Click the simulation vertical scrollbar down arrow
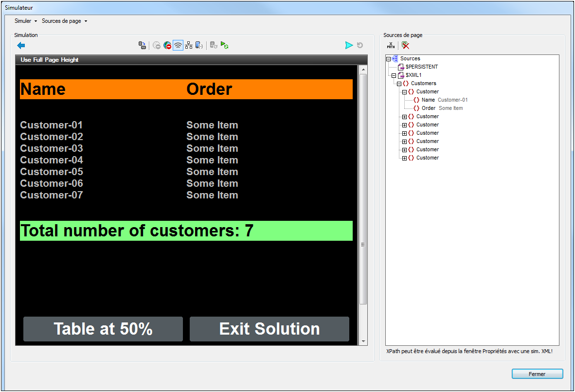Screen dimensions: 575x392 362,341
